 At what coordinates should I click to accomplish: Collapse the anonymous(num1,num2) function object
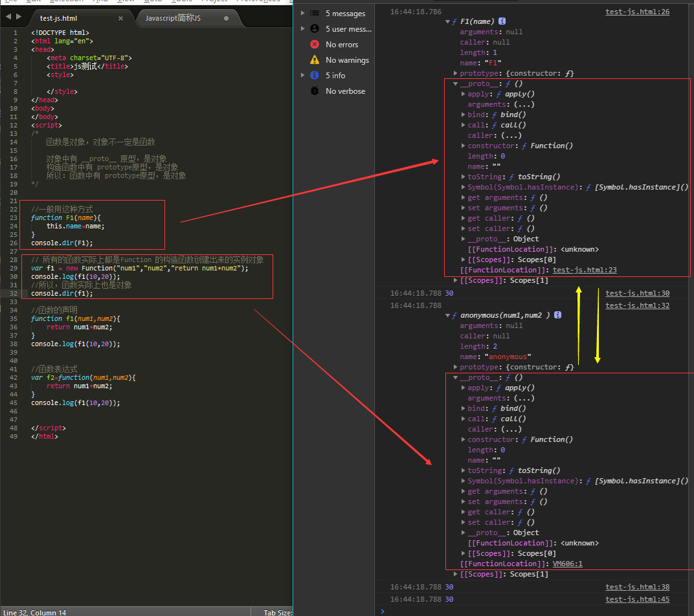[x=447, y=315]
